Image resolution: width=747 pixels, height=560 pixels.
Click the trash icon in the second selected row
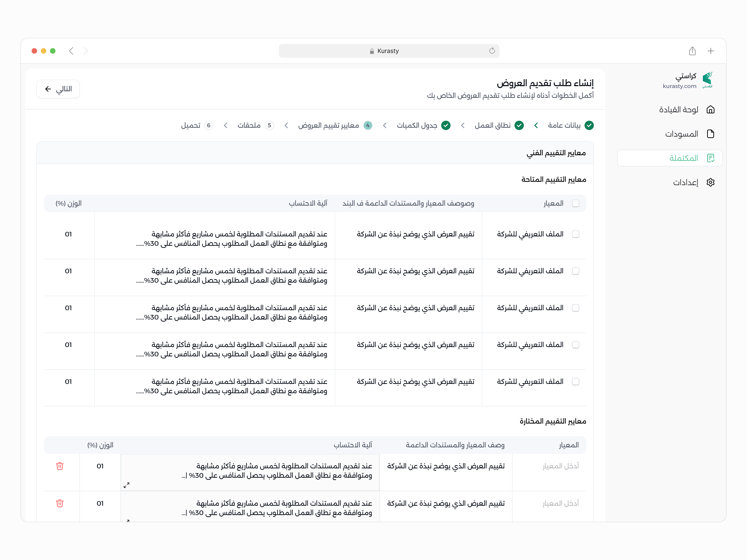click(x=60, y=503)
